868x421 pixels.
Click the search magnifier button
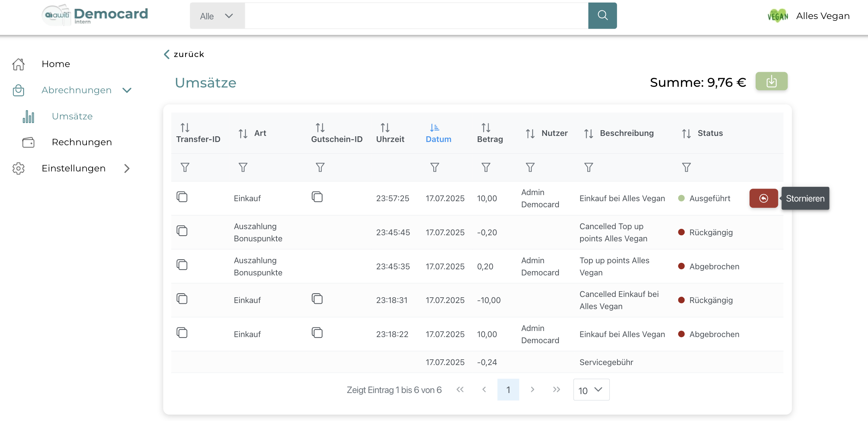pyautogui.click(x=602, y=16)
